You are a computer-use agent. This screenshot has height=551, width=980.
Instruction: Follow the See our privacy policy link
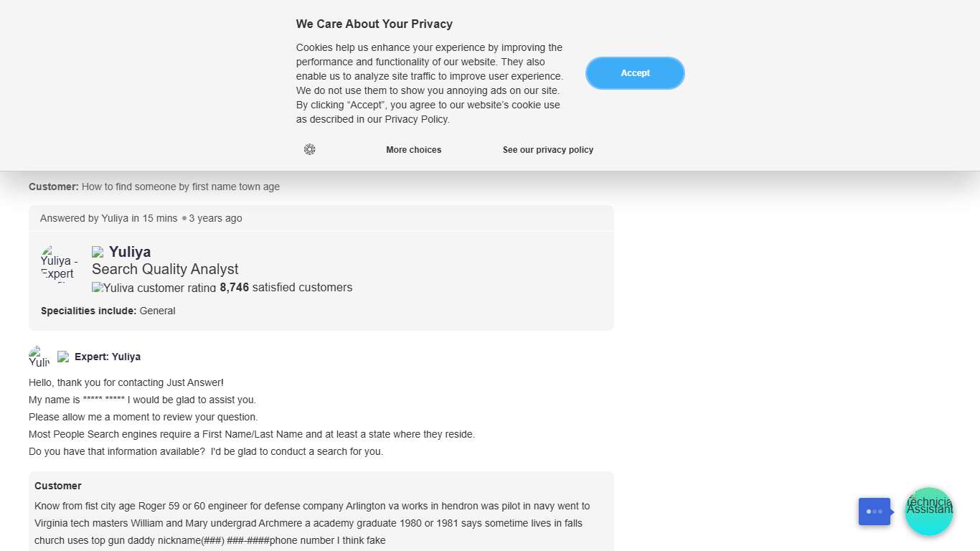[x=547, y=150]
